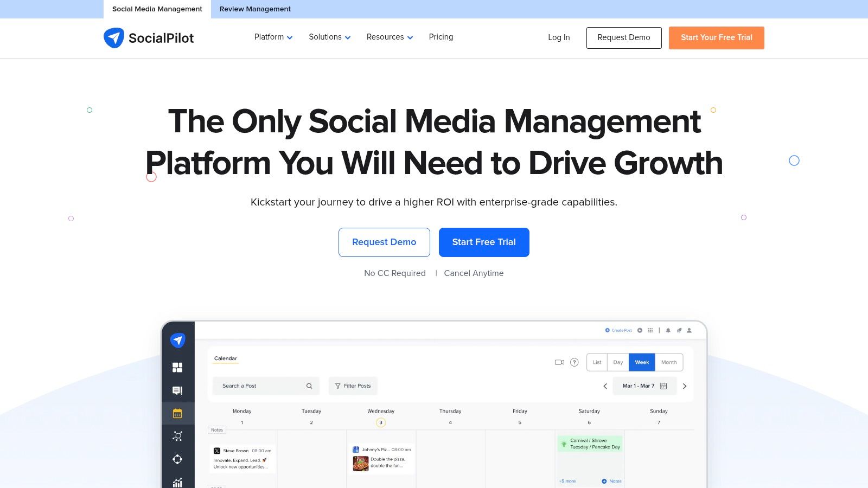
Task: Click the Log In link
Action: (x=559, y=37)
